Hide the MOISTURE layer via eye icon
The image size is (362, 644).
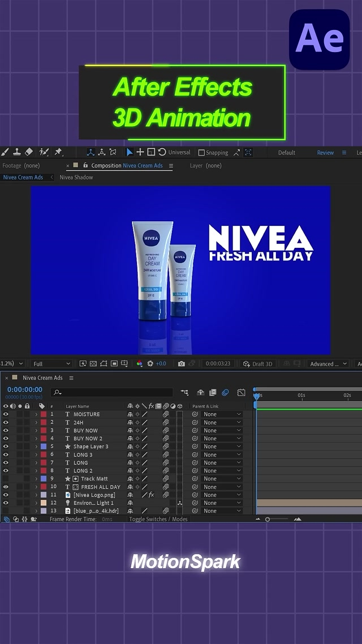pos(6,414)
